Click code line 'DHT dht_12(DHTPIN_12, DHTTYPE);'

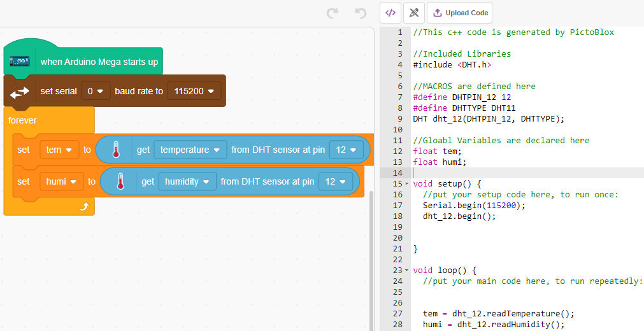(x=489, y=118)
